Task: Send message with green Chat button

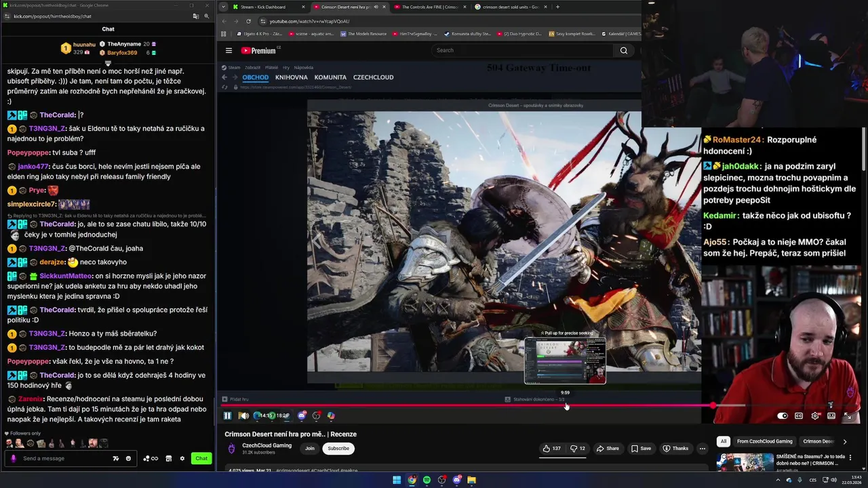Action: [x=201, y=459]
